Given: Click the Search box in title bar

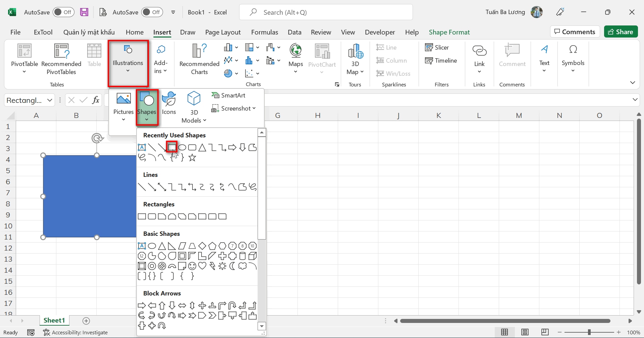Looking at the screenshot, I should [325, 12].
